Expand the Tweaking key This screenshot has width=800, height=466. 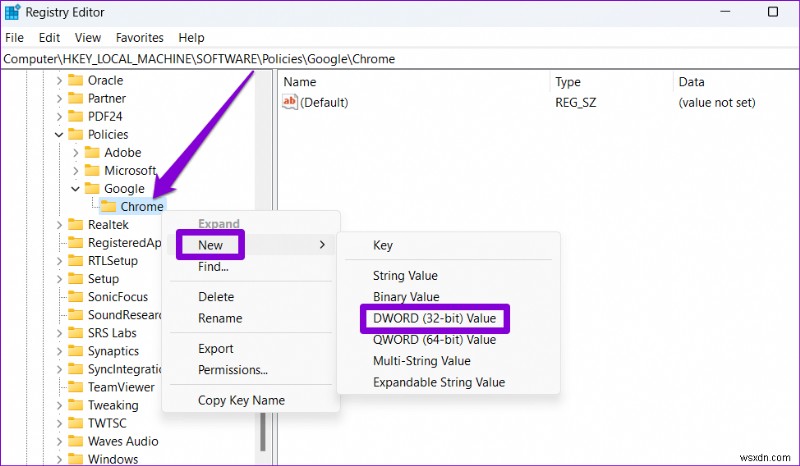[59, 405]
